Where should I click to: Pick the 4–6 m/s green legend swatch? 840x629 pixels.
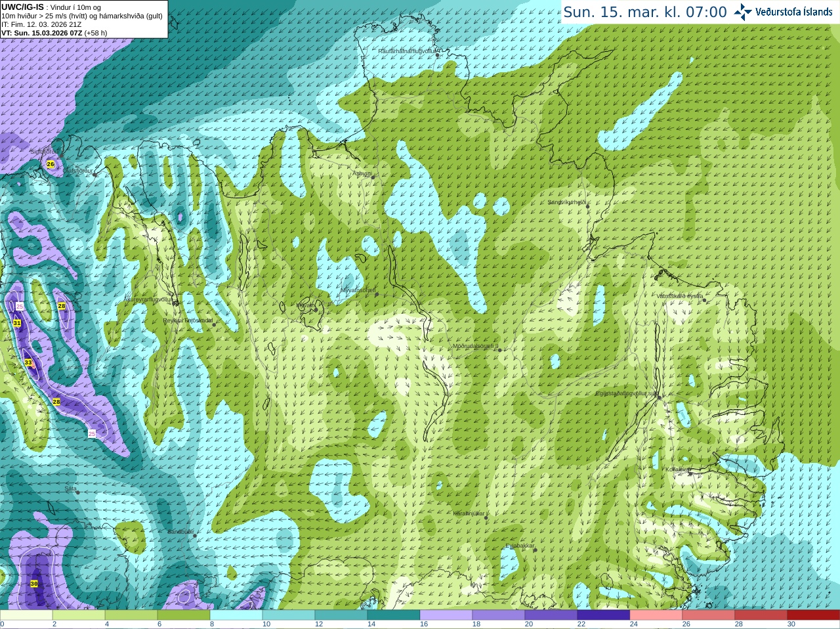click(x=131, y=615)
